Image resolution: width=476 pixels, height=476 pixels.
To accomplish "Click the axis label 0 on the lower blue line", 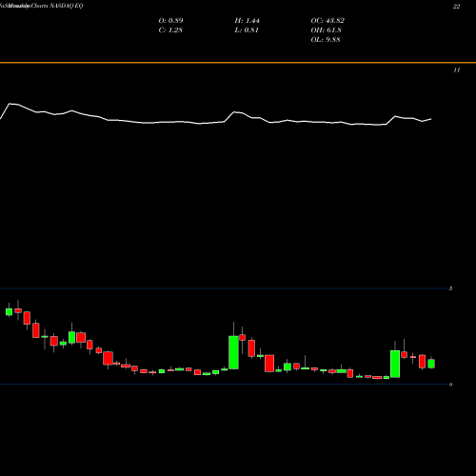I will [450, 385].
